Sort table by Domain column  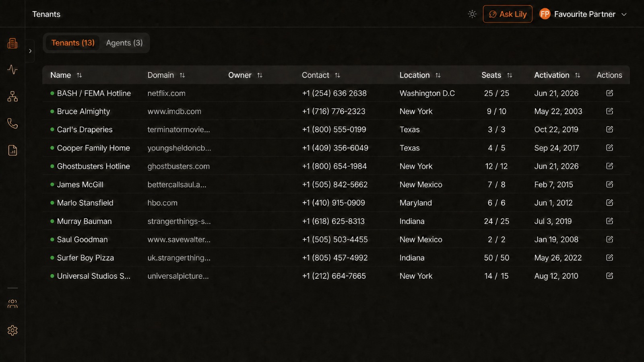click(x=182, y=75)
